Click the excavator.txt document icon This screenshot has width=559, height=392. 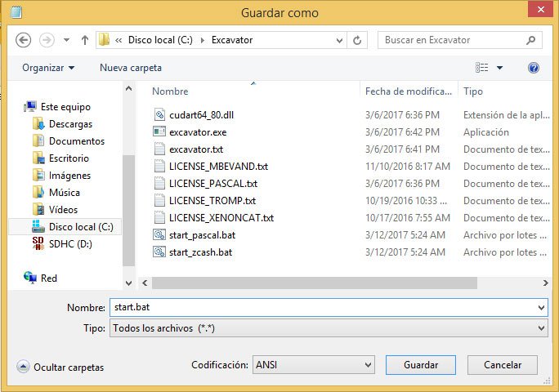click(159, 149)
